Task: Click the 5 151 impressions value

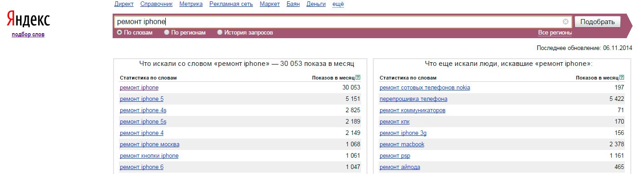Action: (x=352, y=99)
